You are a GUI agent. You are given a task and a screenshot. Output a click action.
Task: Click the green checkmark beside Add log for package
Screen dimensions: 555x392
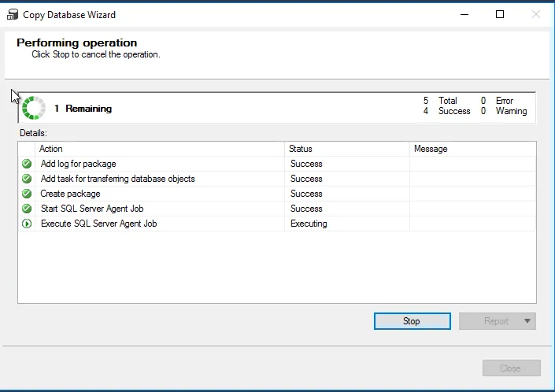point(27,164)
